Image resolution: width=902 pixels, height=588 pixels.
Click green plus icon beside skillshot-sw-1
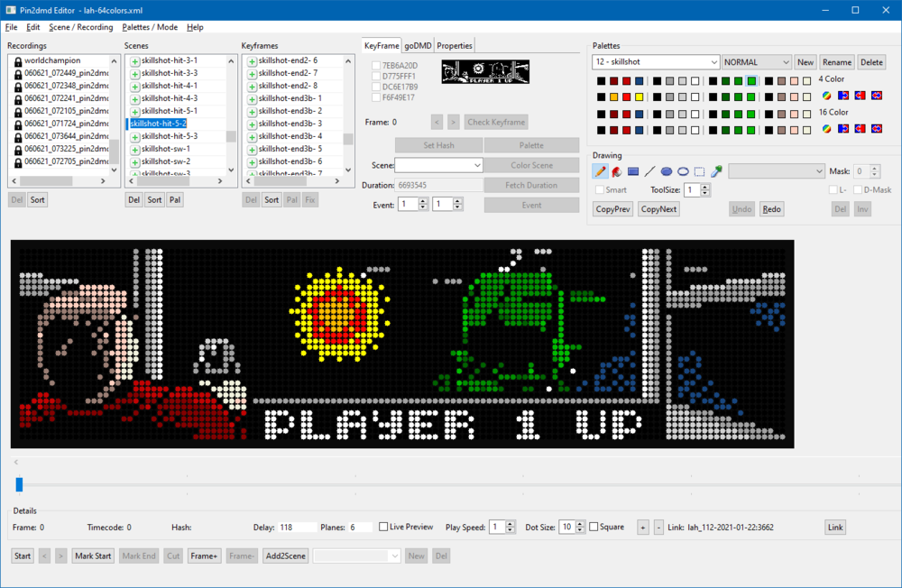134,150
